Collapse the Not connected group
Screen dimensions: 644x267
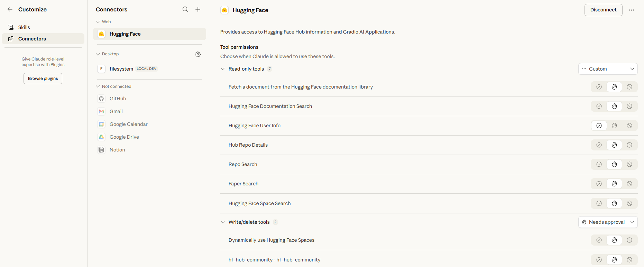[98, 86]
